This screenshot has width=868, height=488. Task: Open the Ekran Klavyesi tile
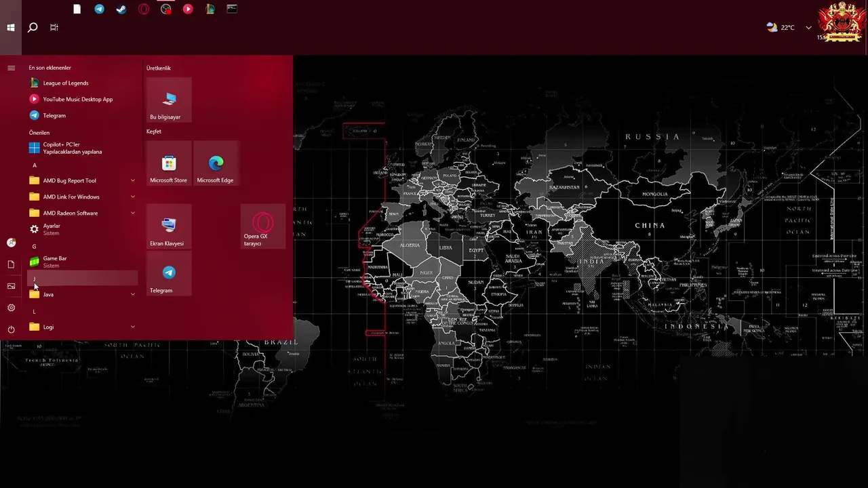[x=169, y=226]
